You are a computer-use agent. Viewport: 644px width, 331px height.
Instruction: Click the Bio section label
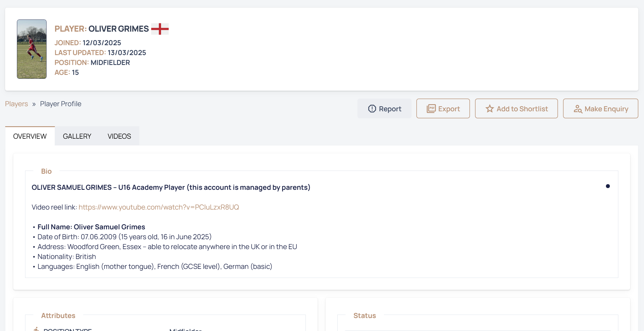(46, 171)
